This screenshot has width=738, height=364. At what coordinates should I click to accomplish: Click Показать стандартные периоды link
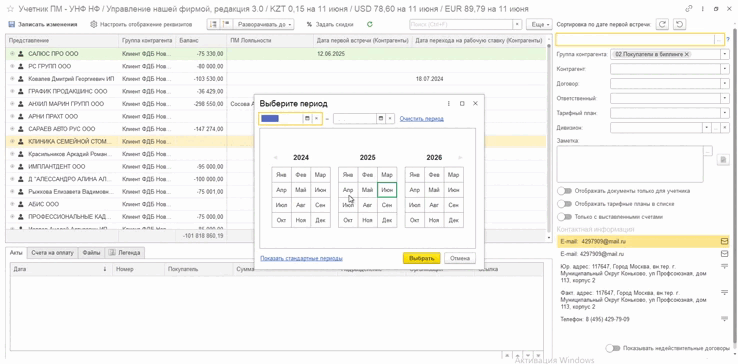[301, 258]
